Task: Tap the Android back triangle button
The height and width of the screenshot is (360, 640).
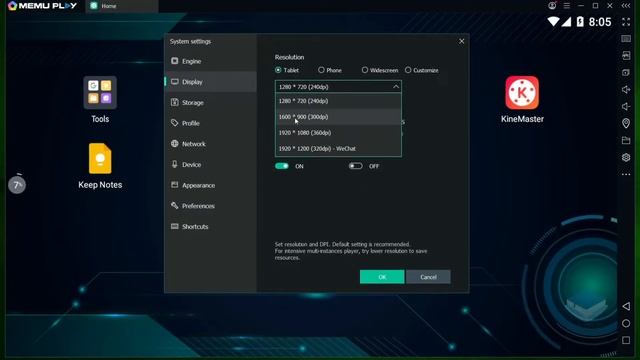Action: coord(626,306)
